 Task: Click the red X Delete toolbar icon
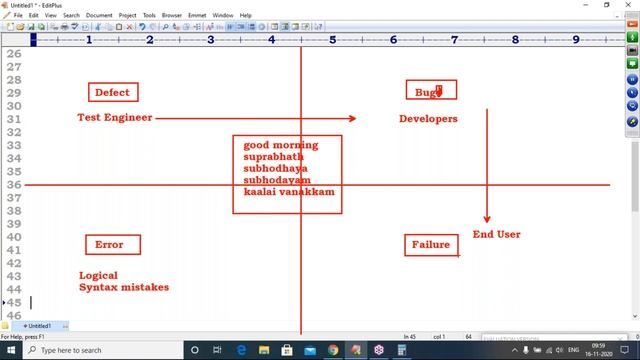(129, 27)
